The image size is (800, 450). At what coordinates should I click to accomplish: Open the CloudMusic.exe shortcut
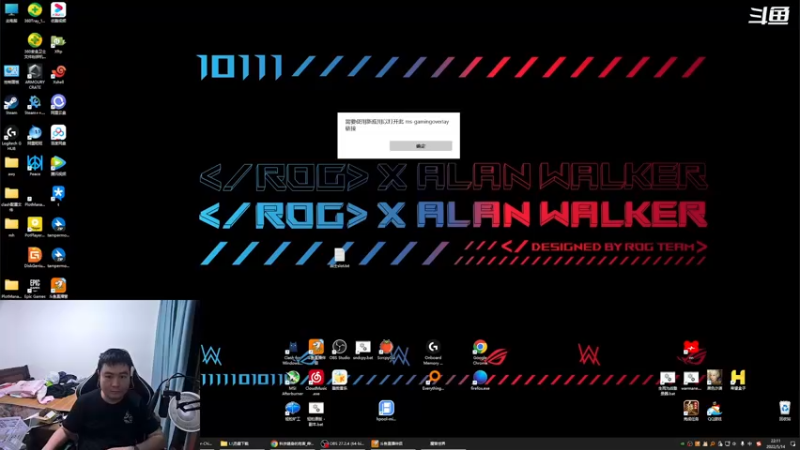click(316, 383)
